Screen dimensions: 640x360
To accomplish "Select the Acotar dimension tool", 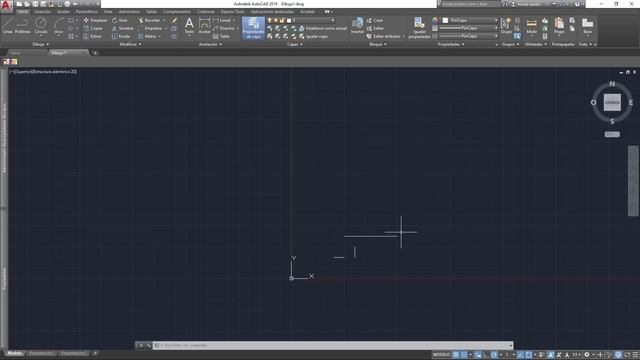I will point(204,26).
